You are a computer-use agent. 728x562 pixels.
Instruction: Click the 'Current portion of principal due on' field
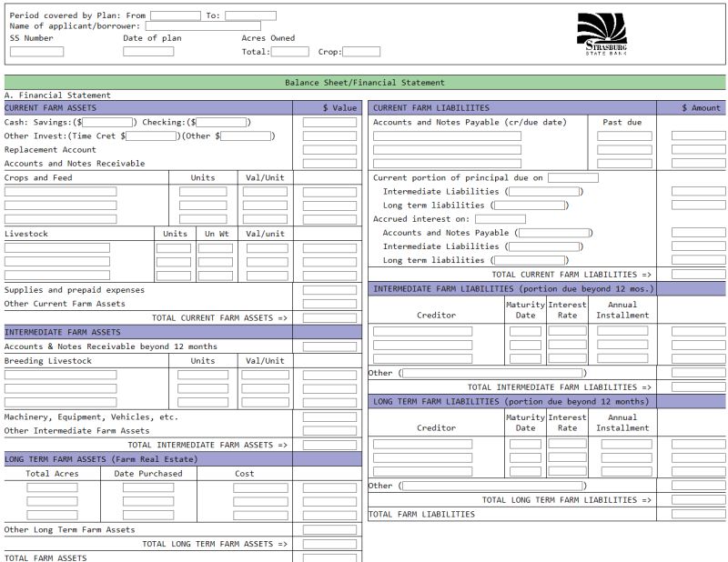[573, 177]
